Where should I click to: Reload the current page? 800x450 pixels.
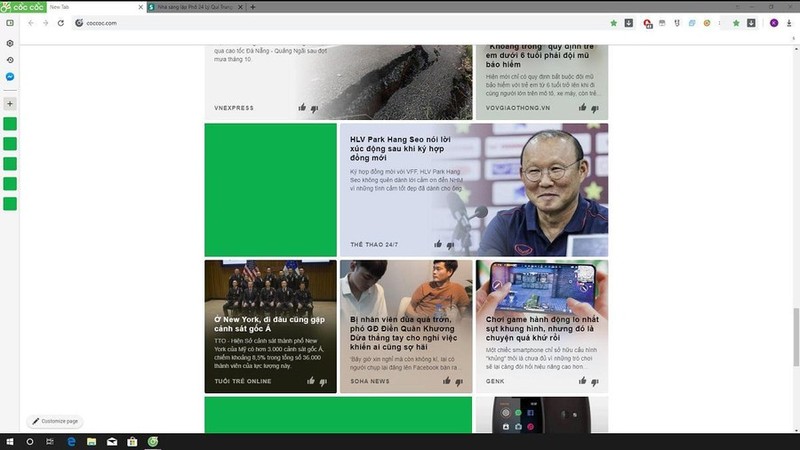pyautogui.click(x=61, y=23)
